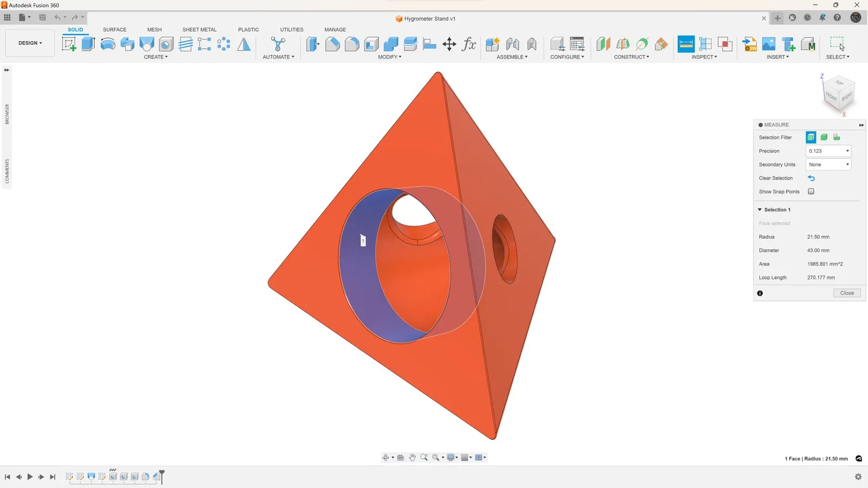Switch to the Surface tab
Viewport: 868px width, 488px height.
pyautogui.click(x=114, y=30)
